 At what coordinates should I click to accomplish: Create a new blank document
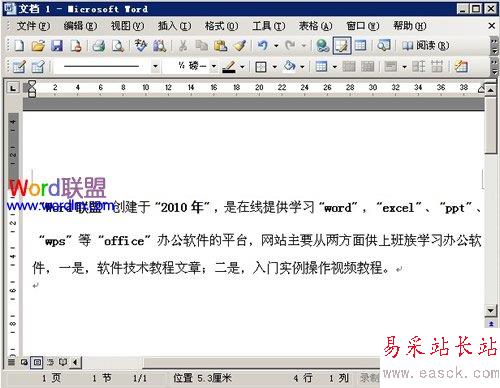coord(19,46)
